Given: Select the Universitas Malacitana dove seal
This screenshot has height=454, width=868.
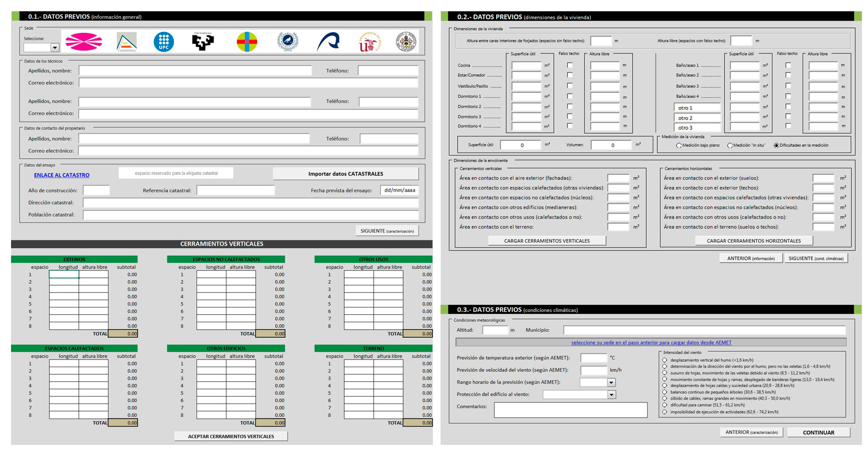Looking at the screenshot, I should pos(288,42).
